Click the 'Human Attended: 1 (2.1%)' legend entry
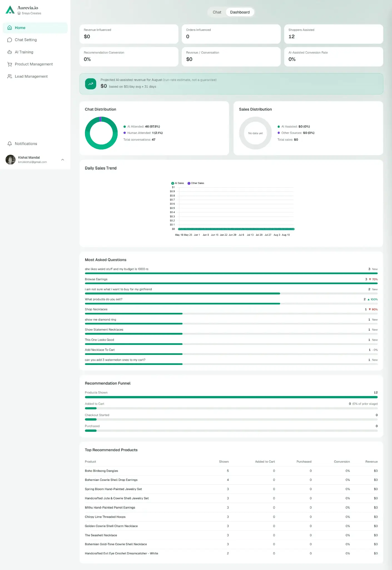The width and height of the screenshot is (392, 570). click(x=143, y=133)
